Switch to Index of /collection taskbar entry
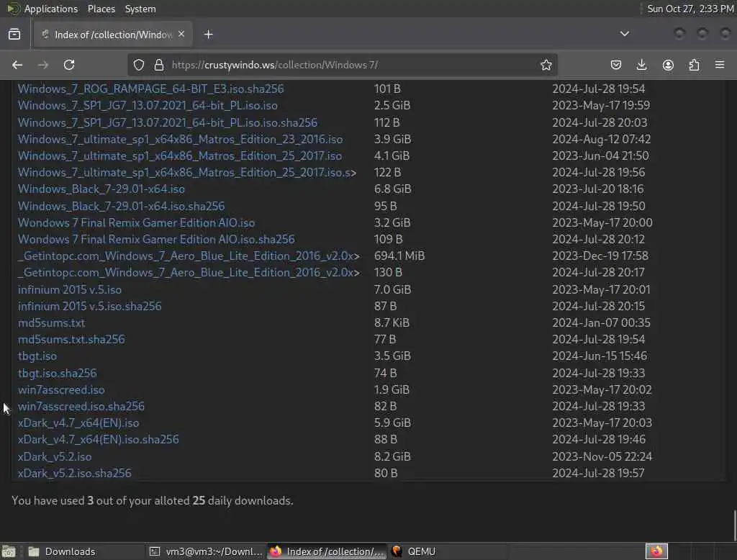Image resolution: width=737 pixels, height=560 pixels. [x=327, y=551]
